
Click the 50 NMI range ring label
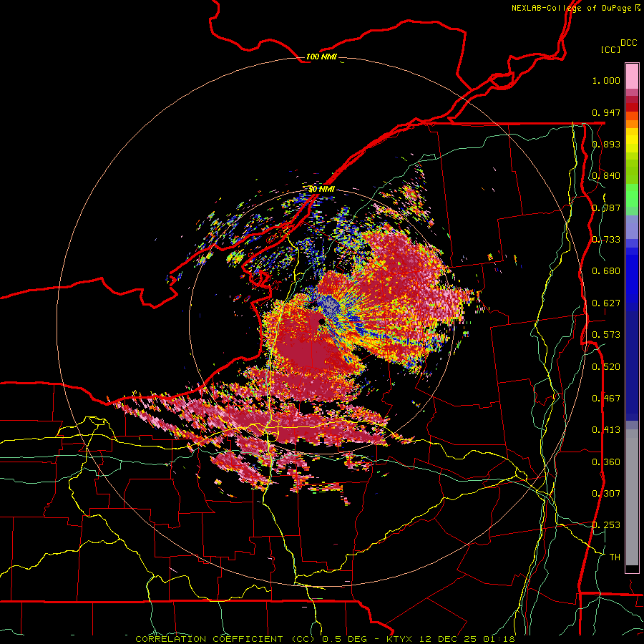pos(321,190)
